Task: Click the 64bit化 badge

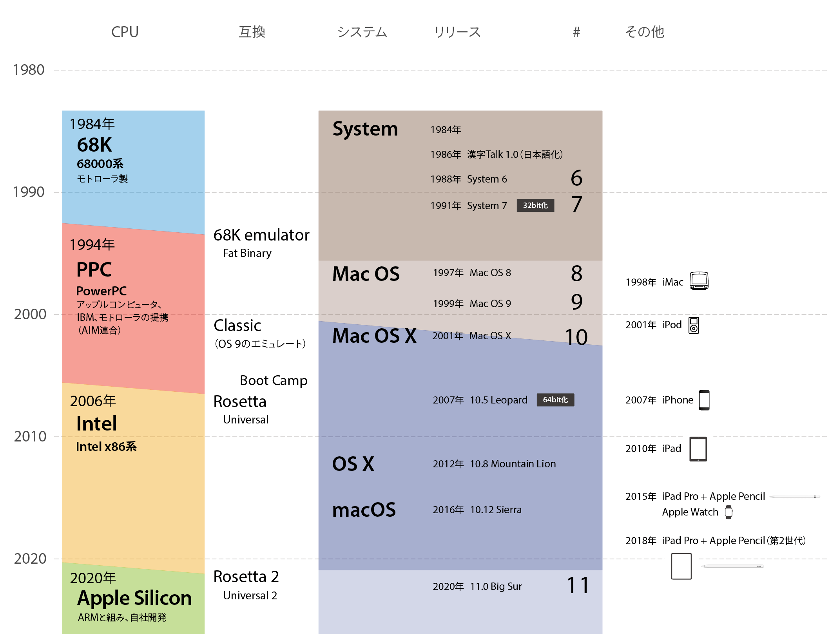Action: [x=555, y=400]
